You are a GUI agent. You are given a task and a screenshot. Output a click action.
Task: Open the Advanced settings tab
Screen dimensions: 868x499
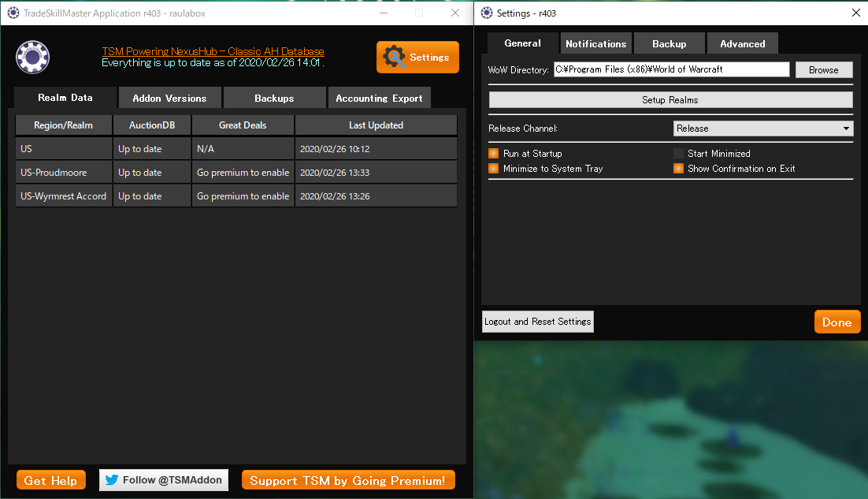(x=742, y=44)
